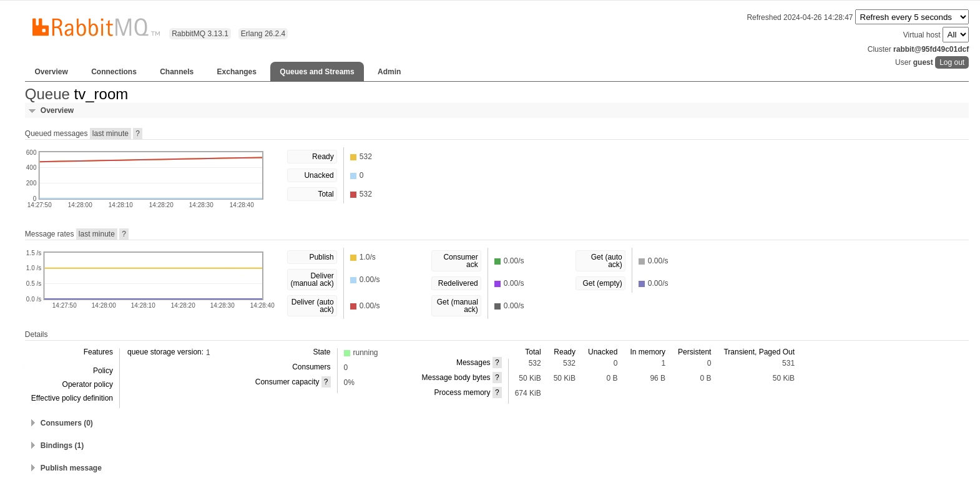The width and height of the screenshot is (980, 478).
Task: Click the help icon next to Queued messages
Action: pos(138,134)
